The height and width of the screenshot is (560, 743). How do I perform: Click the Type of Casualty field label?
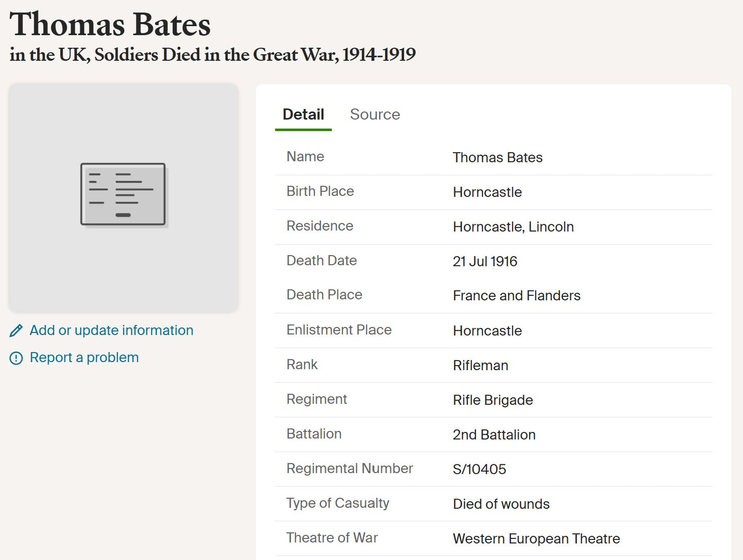click(338, 503)
